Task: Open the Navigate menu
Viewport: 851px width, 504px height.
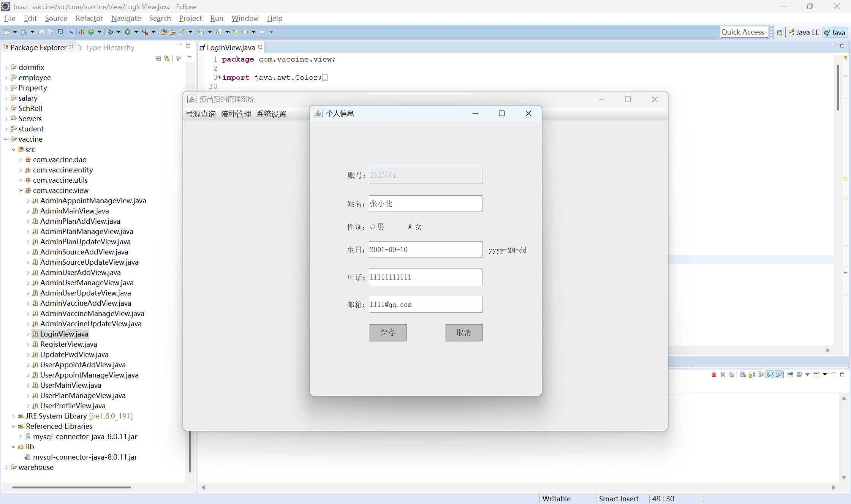Action: tap(126, 18)
